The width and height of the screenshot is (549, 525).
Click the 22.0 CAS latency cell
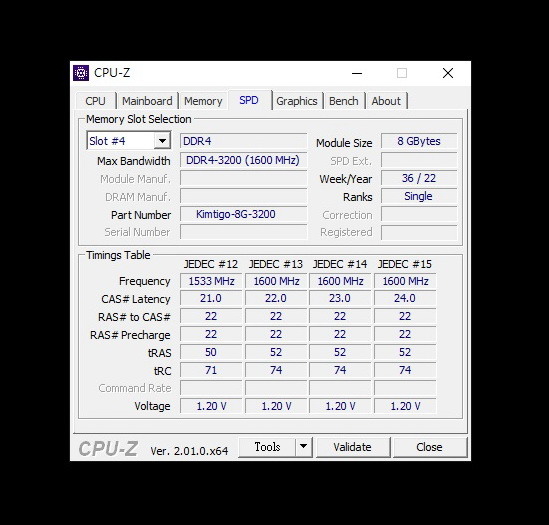pyautogui.click(x=276, y=298)
